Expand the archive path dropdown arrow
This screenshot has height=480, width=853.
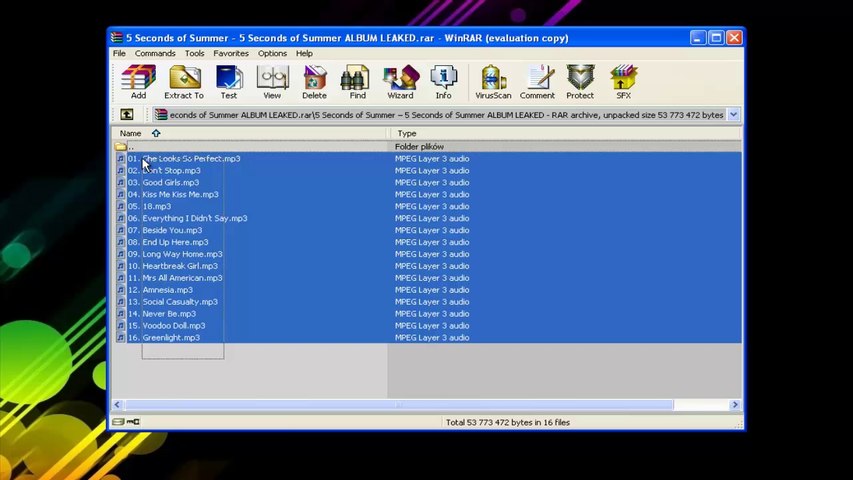733,115
